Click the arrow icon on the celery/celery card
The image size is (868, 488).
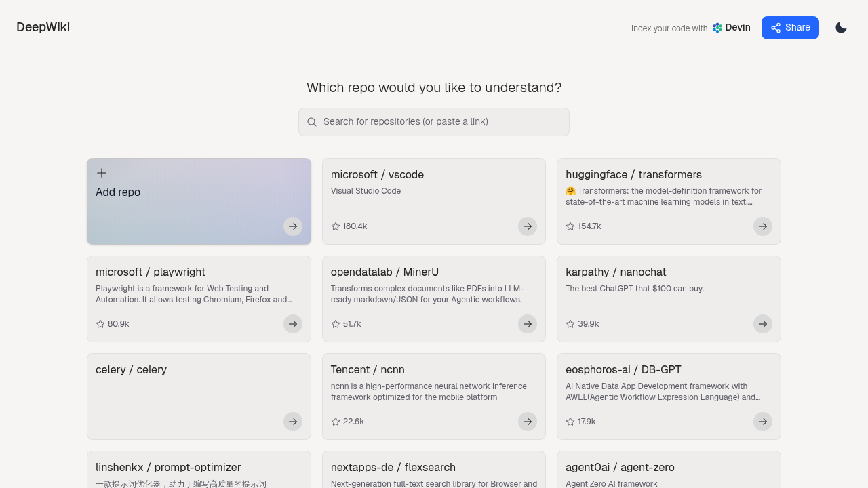293,422
